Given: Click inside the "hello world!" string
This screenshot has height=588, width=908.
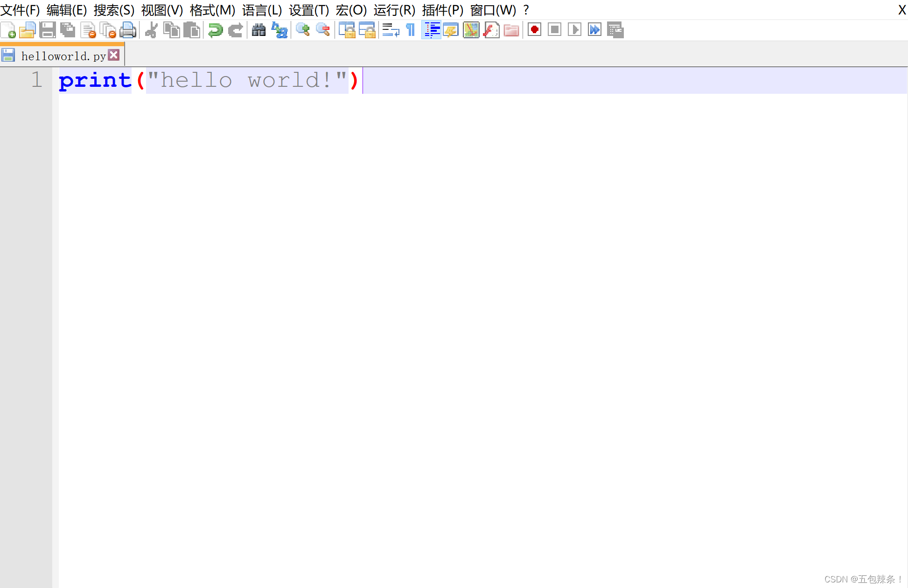Looking at the screenshot, I should click(247, 80).
